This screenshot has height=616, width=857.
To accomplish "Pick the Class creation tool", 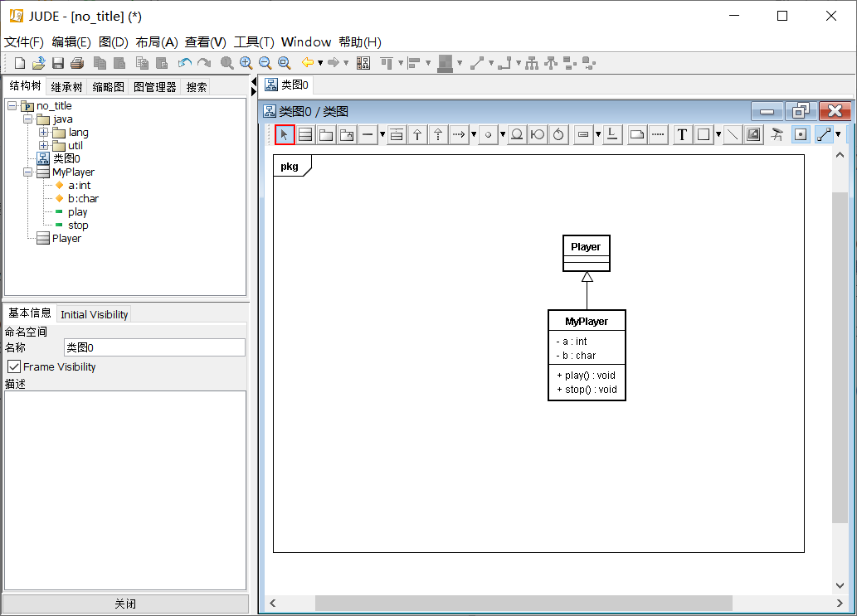I will tap(305, 133).
